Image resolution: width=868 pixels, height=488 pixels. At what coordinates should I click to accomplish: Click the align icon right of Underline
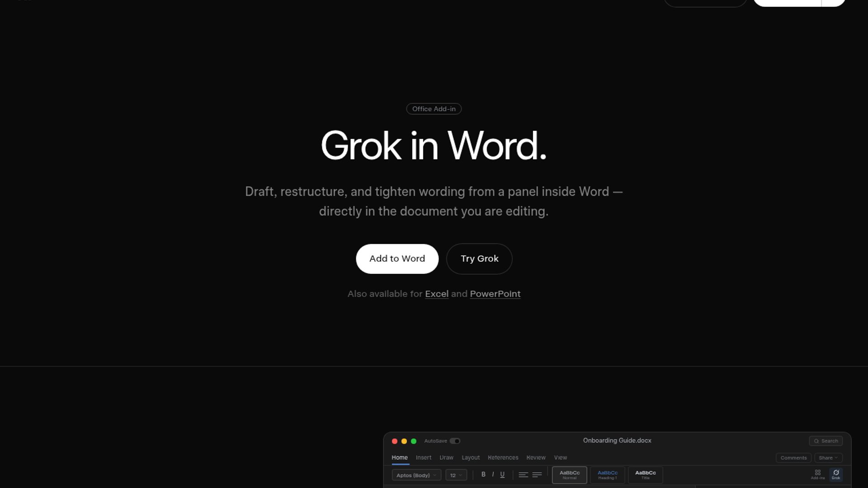tap(524, 475)
